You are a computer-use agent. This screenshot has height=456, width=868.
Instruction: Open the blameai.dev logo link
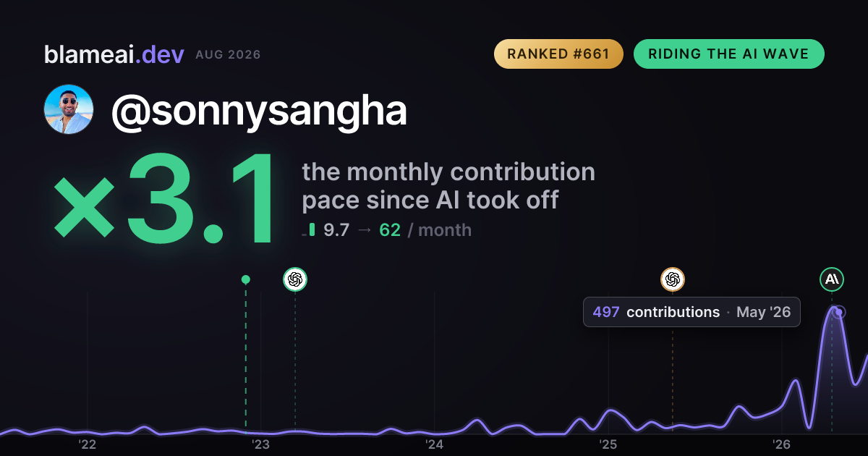[114, 54]
